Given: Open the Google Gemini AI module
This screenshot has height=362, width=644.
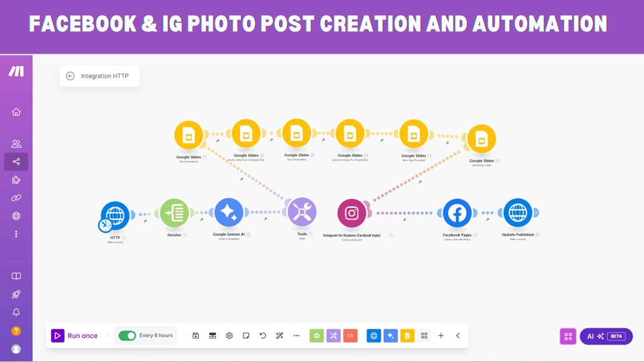Looking at the screenshot, I should coord(229,213).
